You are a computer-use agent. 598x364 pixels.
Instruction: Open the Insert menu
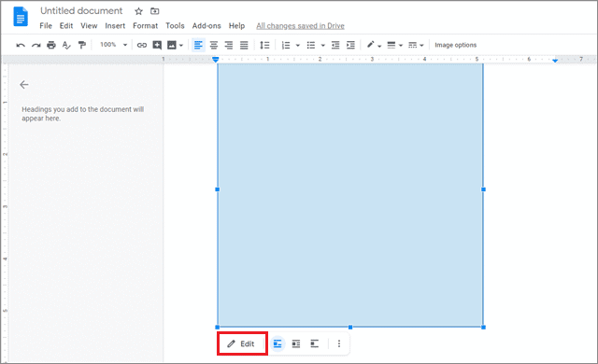(115, 26)
